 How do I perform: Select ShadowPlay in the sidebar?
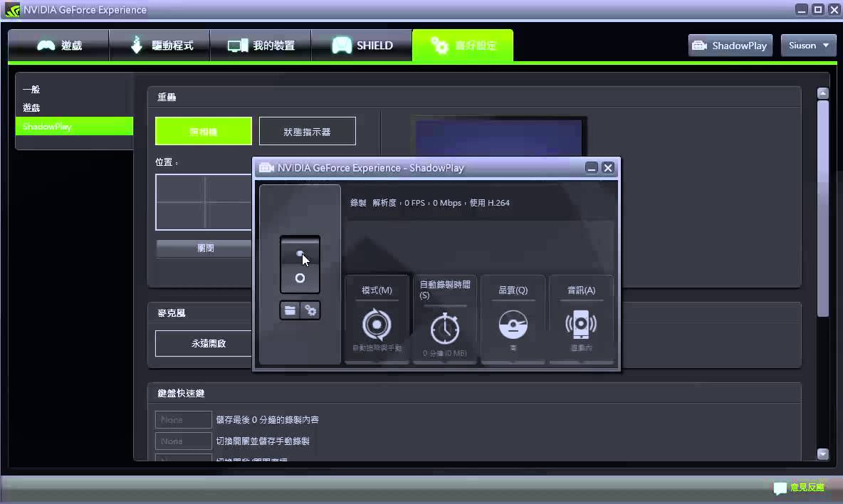[x=74, y=126]
